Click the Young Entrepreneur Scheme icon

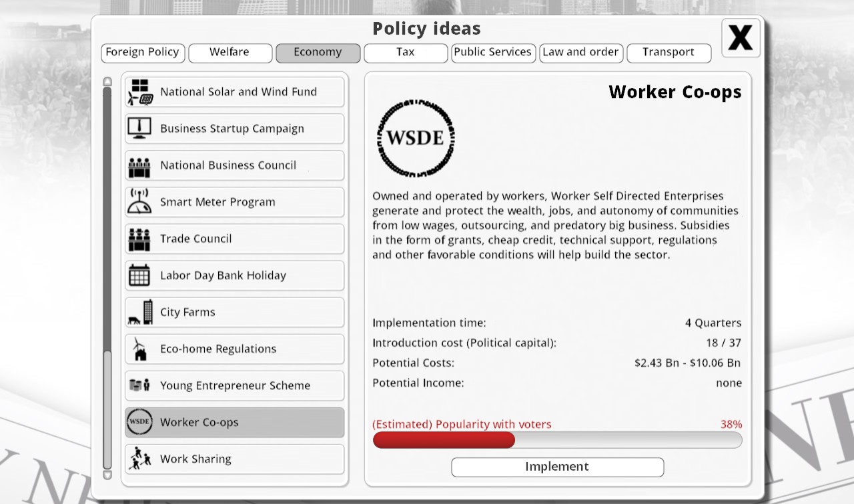[139, 385]
